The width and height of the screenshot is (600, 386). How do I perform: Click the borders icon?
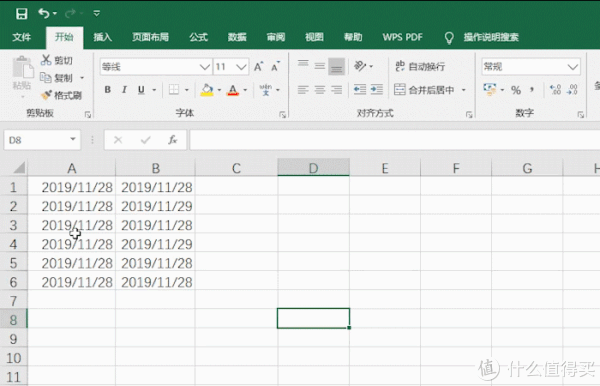pyautogui.click(x=174, y=90)
